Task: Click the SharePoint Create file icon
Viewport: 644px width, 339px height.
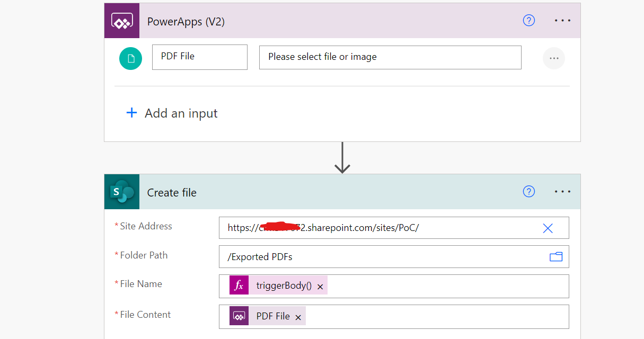Action: pyautogui.click(x=122, y=192)
